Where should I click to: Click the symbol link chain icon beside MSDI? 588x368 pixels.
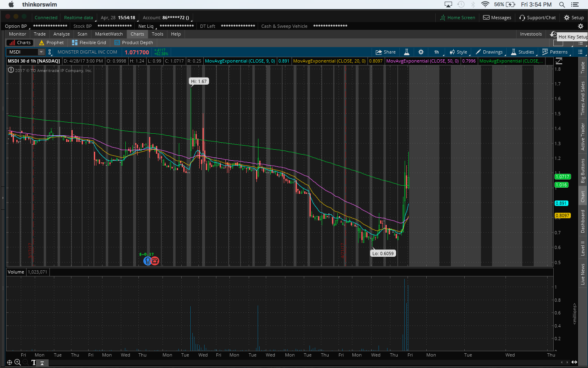[x=50, y=52]
